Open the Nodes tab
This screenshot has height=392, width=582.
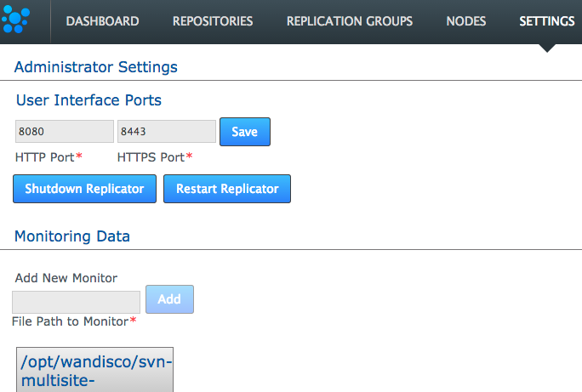coord(465,21)
